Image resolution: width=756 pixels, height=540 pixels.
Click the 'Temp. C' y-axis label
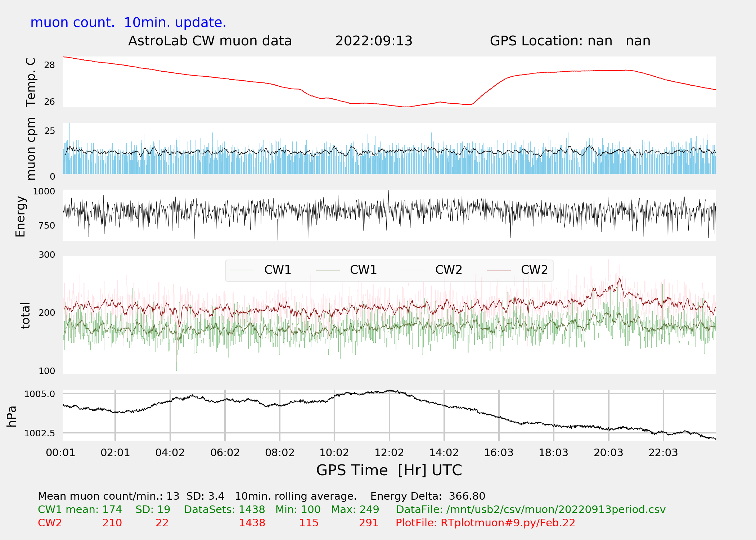pyautogui.click(x=31, y=82)
